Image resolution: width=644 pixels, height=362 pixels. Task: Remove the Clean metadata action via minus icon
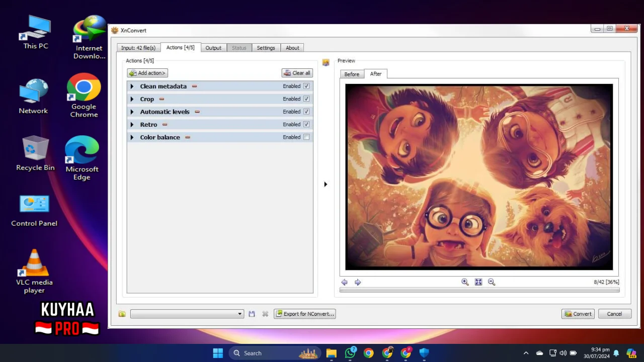(194, 86)
